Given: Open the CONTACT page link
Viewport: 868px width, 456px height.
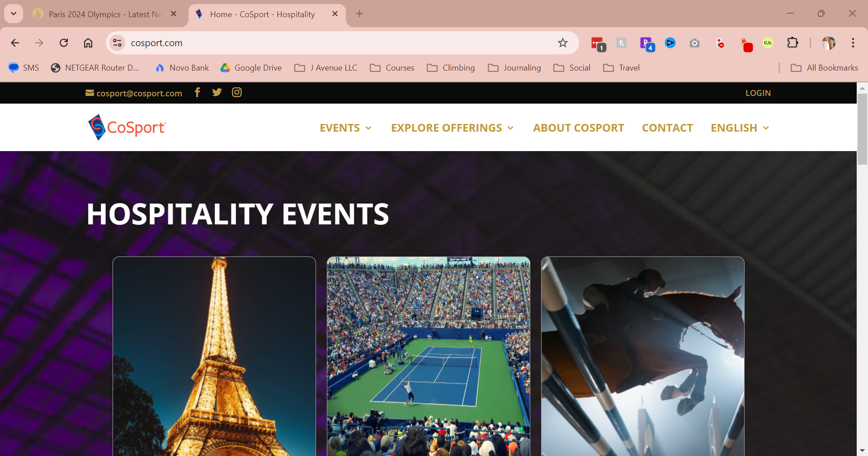Looking at the screenshot, I should point(667,128).
